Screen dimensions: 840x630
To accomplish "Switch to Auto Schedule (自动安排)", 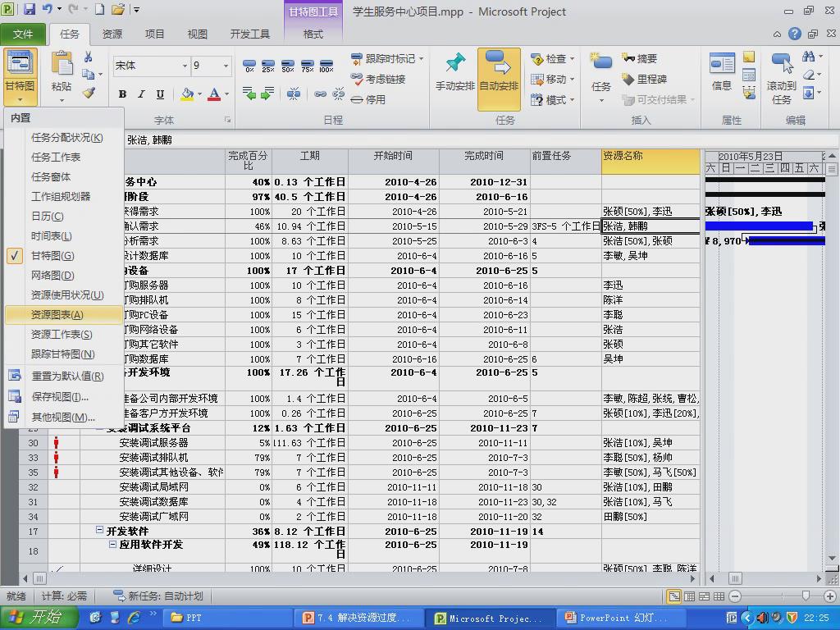I will pyautogui.click(x=499, y=78).
